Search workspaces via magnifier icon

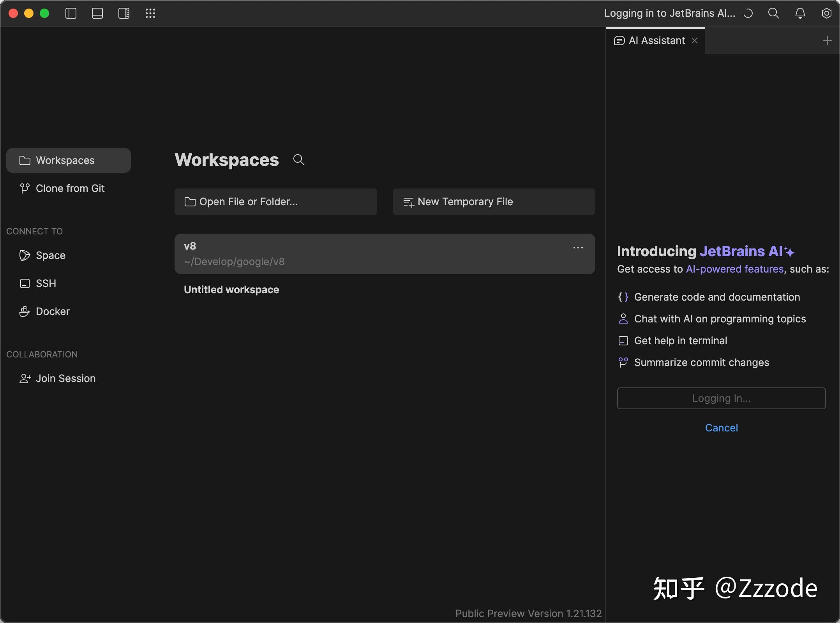coord(298,160)
